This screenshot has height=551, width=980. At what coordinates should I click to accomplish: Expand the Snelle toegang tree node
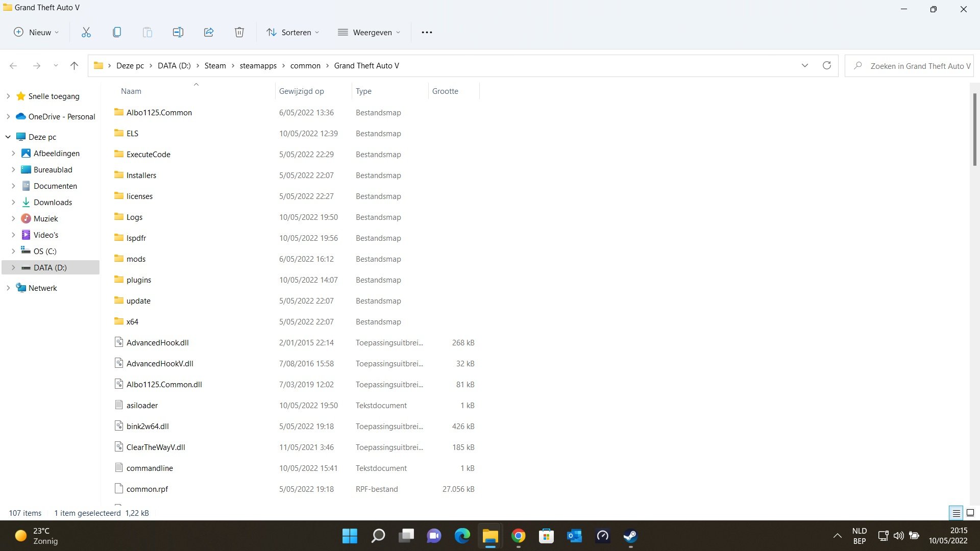tap(8, 96)
